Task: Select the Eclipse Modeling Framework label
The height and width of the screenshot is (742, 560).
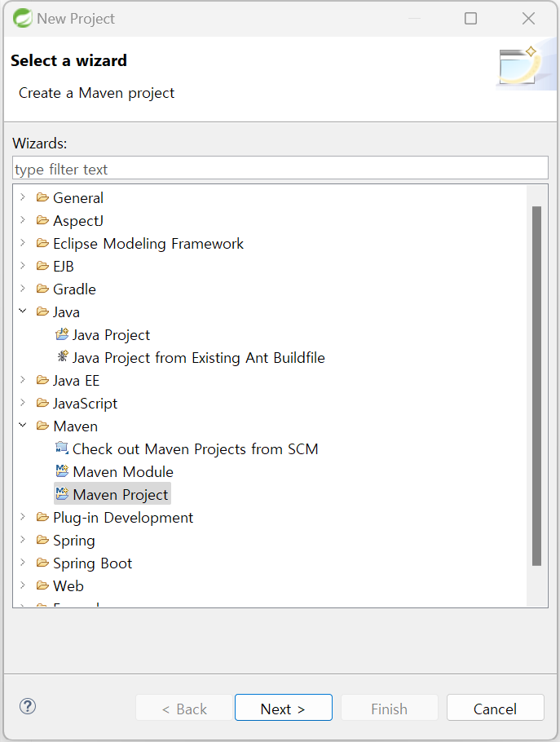Action: 148,244
